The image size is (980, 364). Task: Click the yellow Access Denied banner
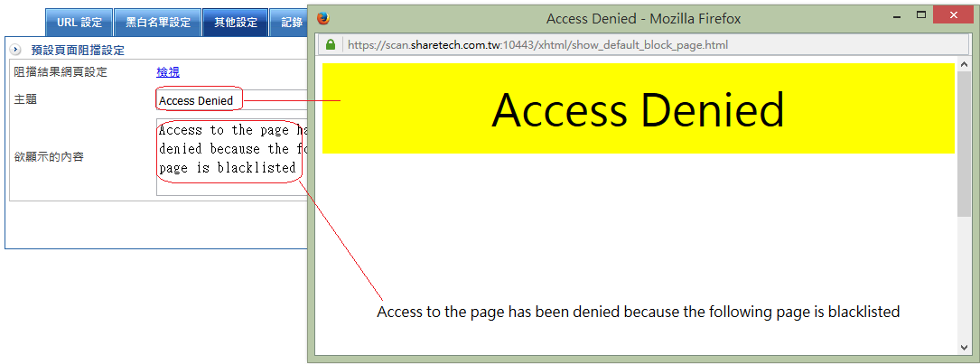click(x=638, y=109)
